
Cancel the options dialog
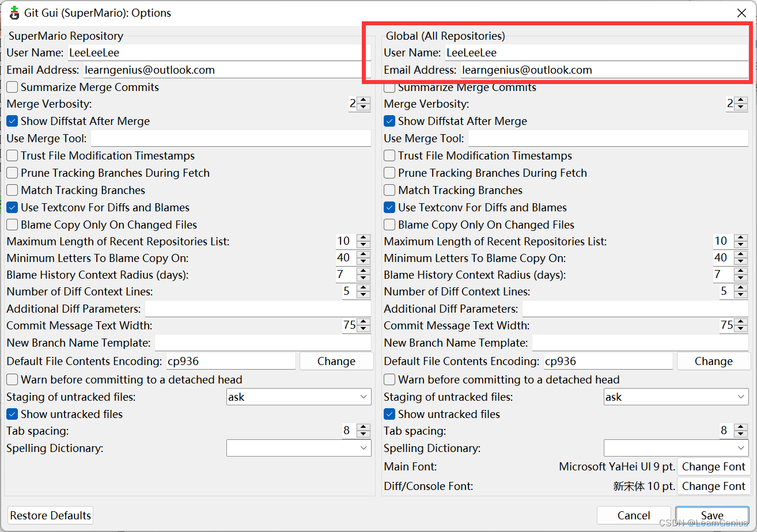pos(634,515)
